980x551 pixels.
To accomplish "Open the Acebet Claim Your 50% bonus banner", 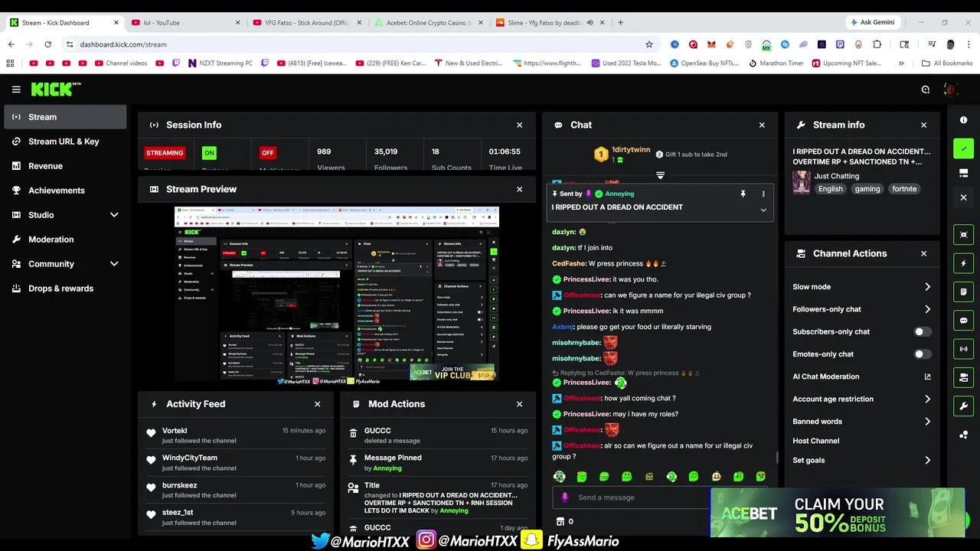I will 838,513.
